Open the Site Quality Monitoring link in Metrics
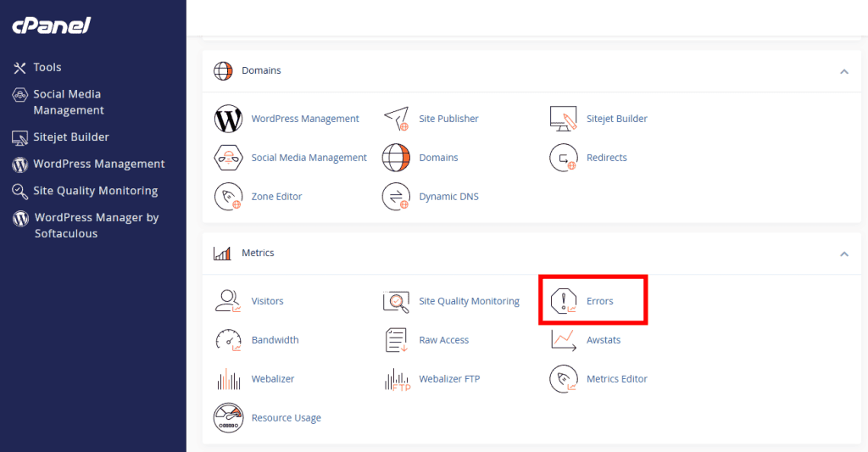 (469, 301)
